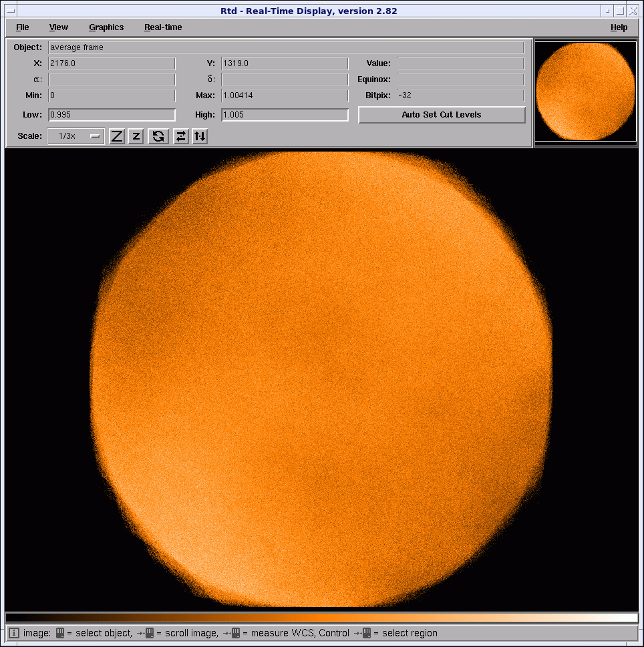Image resolution: width=644 pixels, height=647 pixels.
Task: Open the View menu
Action: click(59, 27)
